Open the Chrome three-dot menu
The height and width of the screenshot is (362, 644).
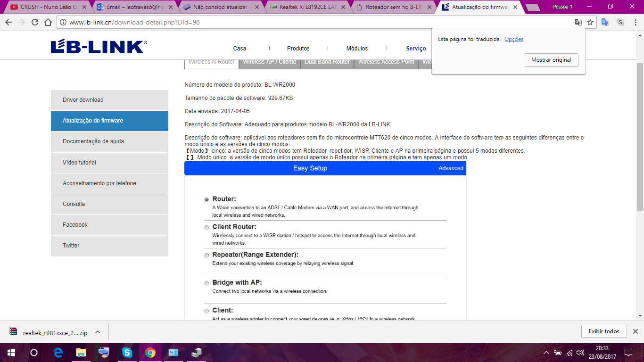pos(636,22)
